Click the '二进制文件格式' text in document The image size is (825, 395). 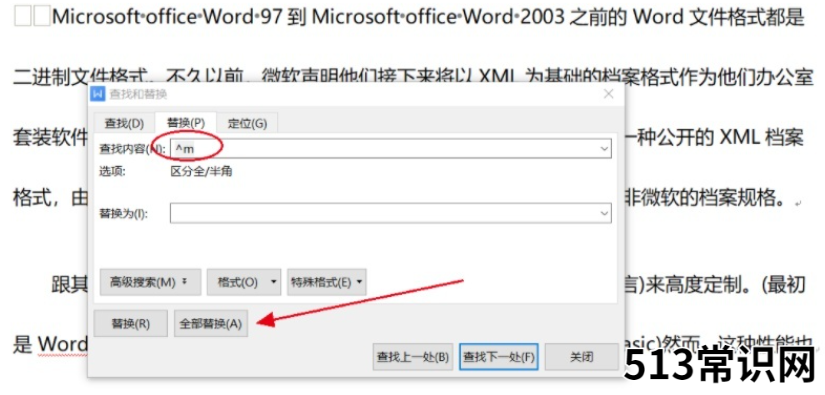(79, 78)
